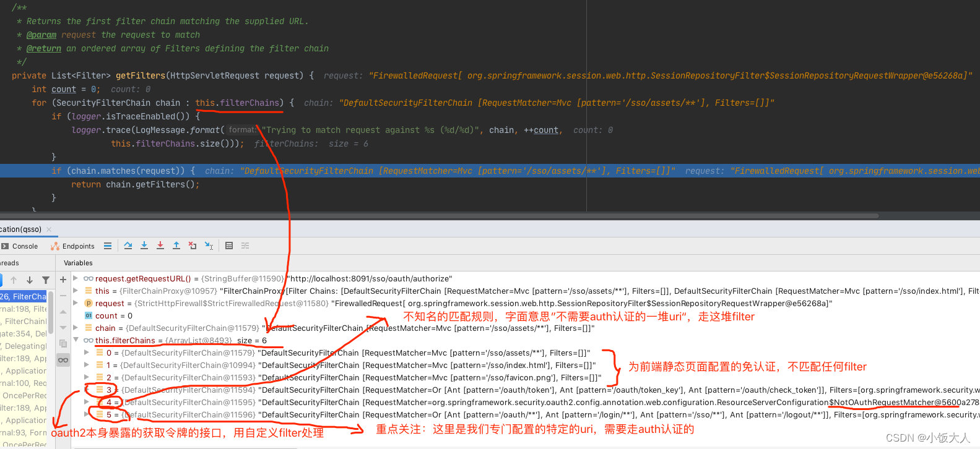The width and height of the screenshot is (980, 449).
Task: Open the Evaluate Expression calculator icon
Action: [x=229, y=246]
